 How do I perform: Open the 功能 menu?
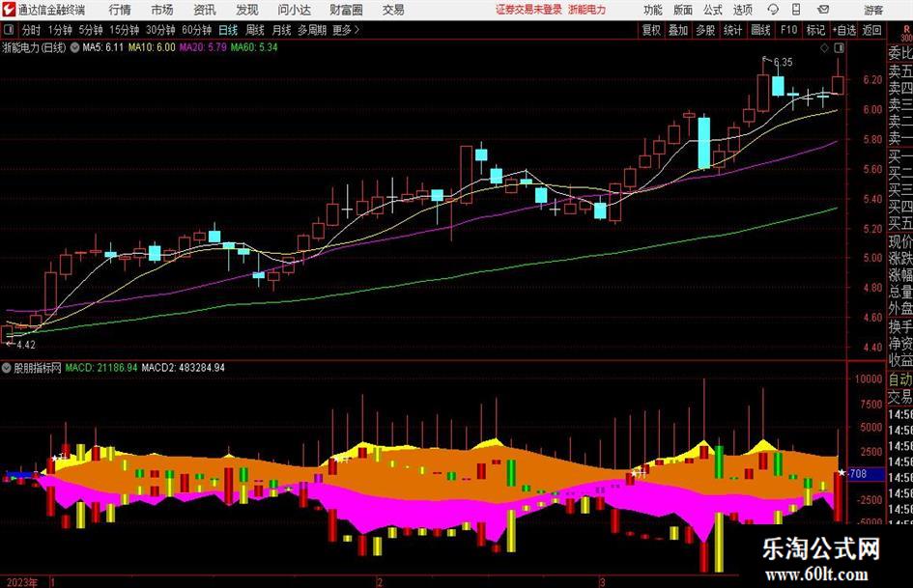click(653, 10)
